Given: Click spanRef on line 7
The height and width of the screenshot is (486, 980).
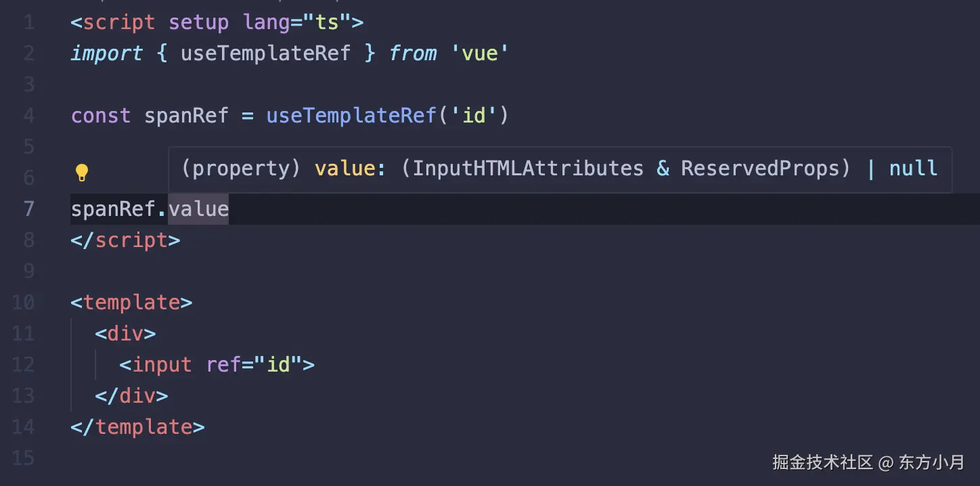Looking at the screenshot, I should (114, 208).
